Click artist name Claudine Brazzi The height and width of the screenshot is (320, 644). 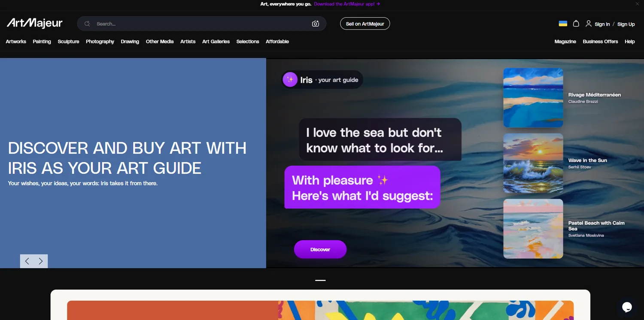point(583,102)
